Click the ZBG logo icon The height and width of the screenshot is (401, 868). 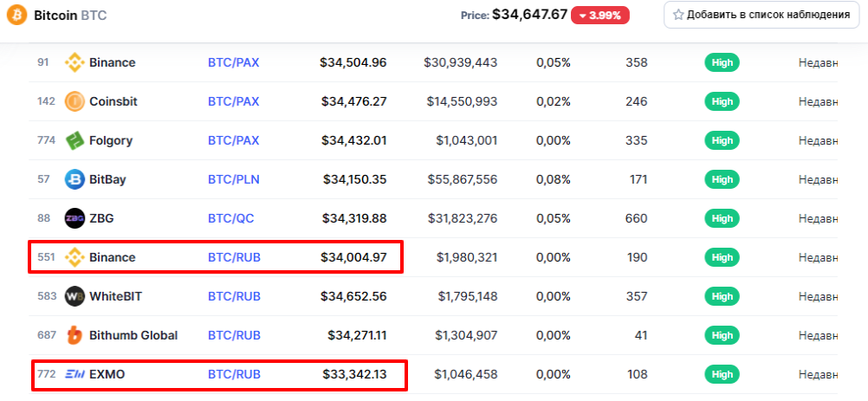click(74, 218)
